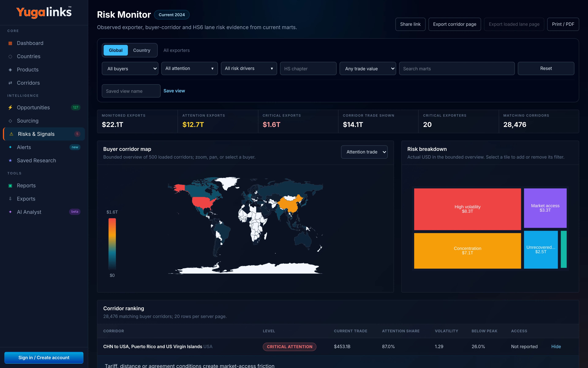
Task: Click the 'new' badge next to Alerts
Action: pyautogui.click(x=75, y=147)
